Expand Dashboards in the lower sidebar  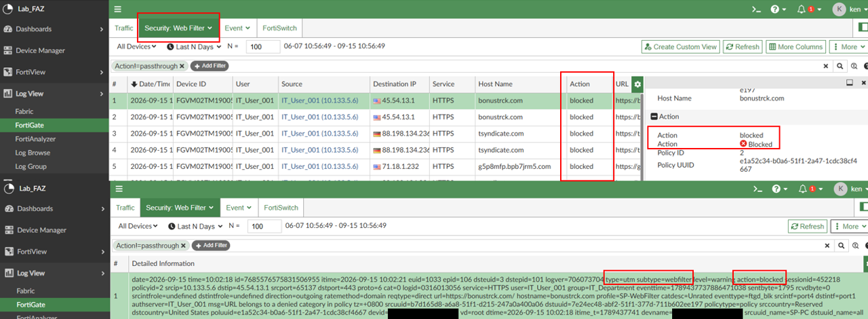tap(54, 208)
